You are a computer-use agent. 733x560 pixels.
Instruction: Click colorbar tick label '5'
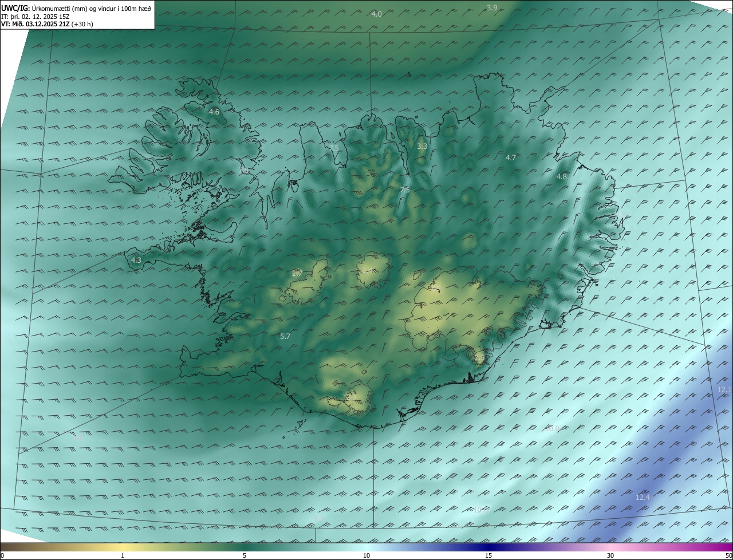point(245,555)
